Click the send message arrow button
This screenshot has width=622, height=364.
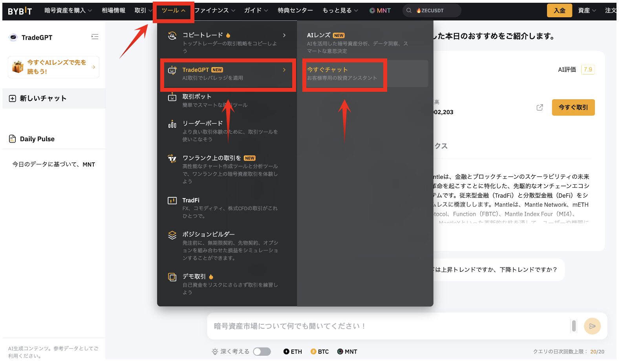[x=592, y=326]
